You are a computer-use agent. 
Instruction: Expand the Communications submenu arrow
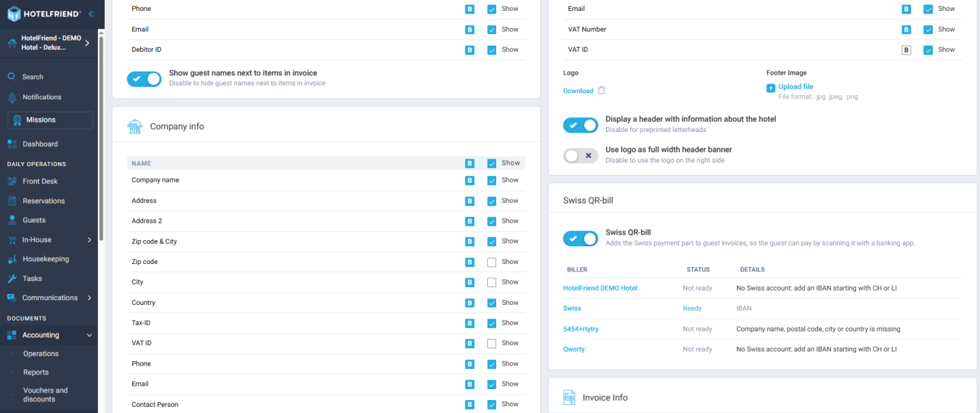pos(89,298)
